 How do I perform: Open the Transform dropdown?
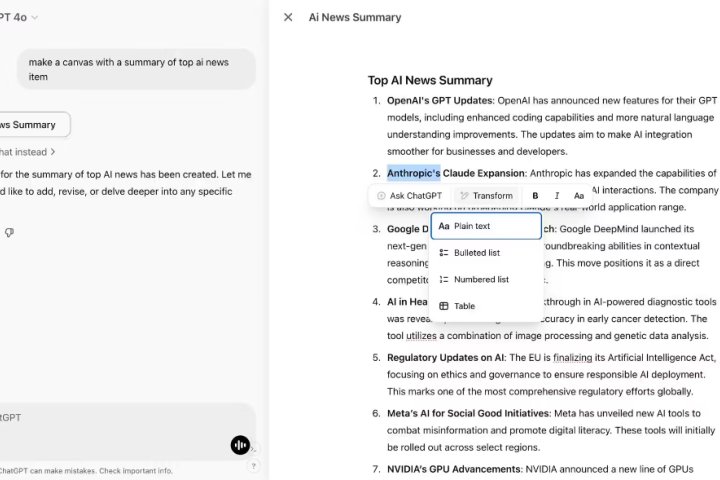pos(486,196)
